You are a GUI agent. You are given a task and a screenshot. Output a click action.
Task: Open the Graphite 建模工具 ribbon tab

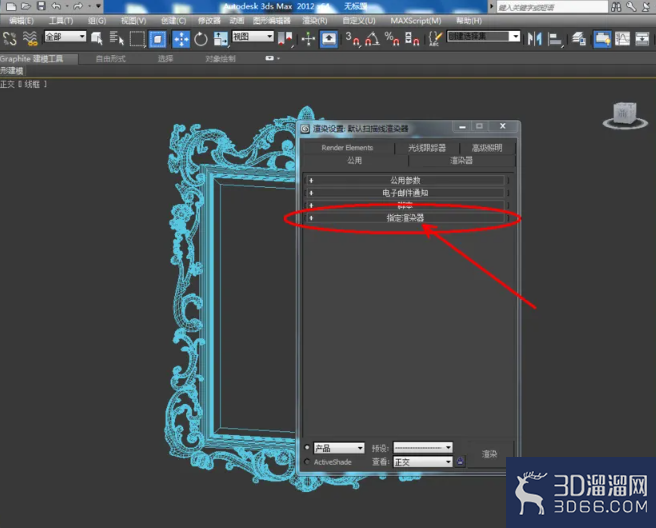(x=38, y=59)
